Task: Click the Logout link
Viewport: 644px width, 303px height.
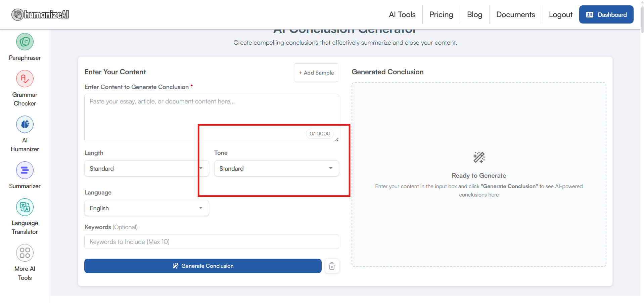Action: click(x=560, y=14)
